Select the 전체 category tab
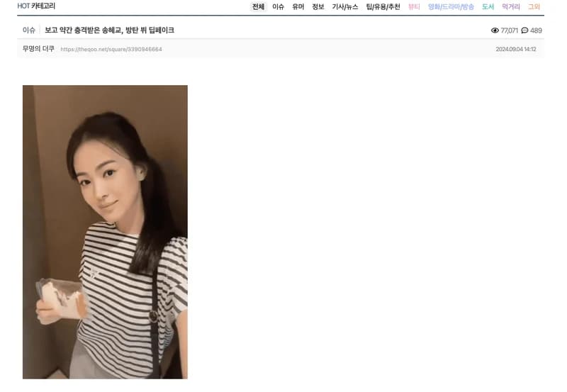Viewport: 567px width, 392px height. pyautogui.click(x=258, y=6)
